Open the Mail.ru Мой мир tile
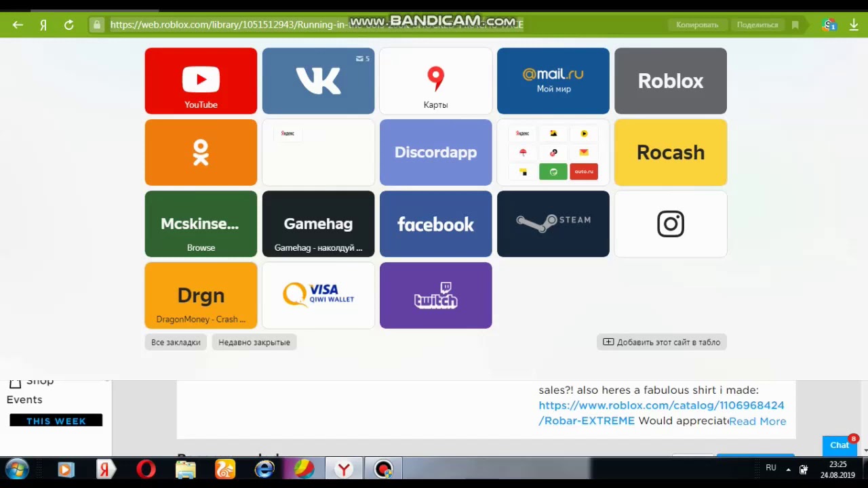Image resolution: width=868 pixels, height=488 pixels. coord(553,81)
